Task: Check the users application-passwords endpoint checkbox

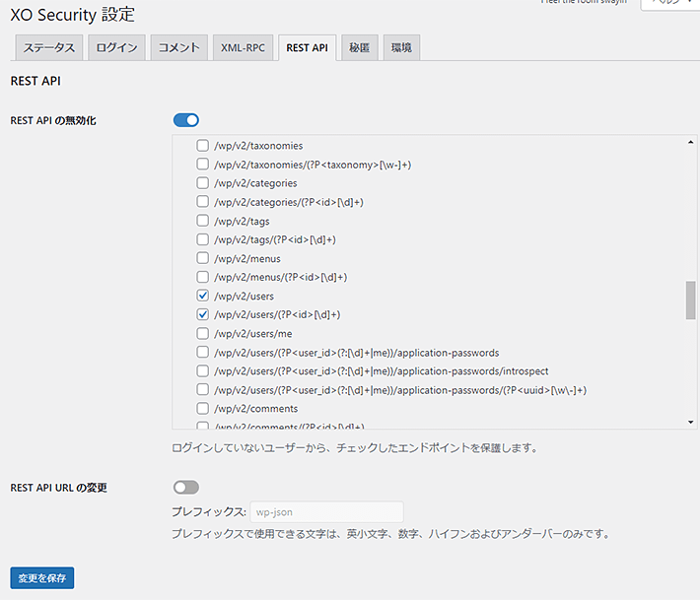Action: 203,353
